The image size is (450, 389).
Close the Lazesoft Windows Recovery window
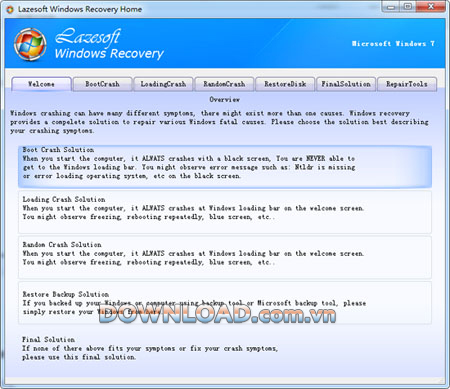(x=430, y=7)
